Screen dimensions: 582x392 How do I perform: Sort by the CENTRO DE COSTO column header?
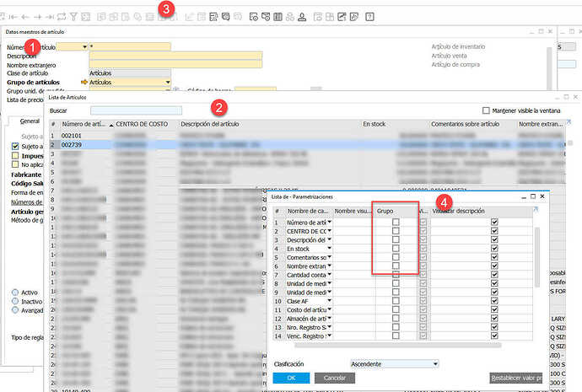point(142,125)
